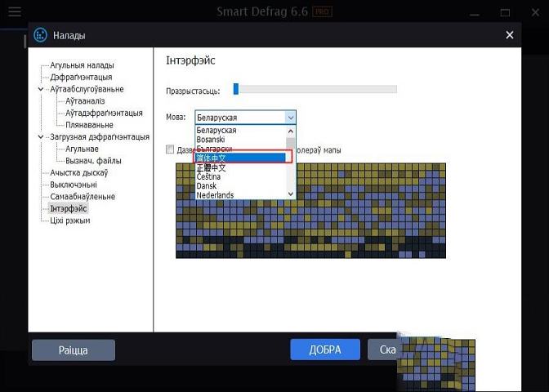Viewport: 549px width, 392px height.
Task: Minimize the Smart Defrag window
Action: [x=475, y=13]
